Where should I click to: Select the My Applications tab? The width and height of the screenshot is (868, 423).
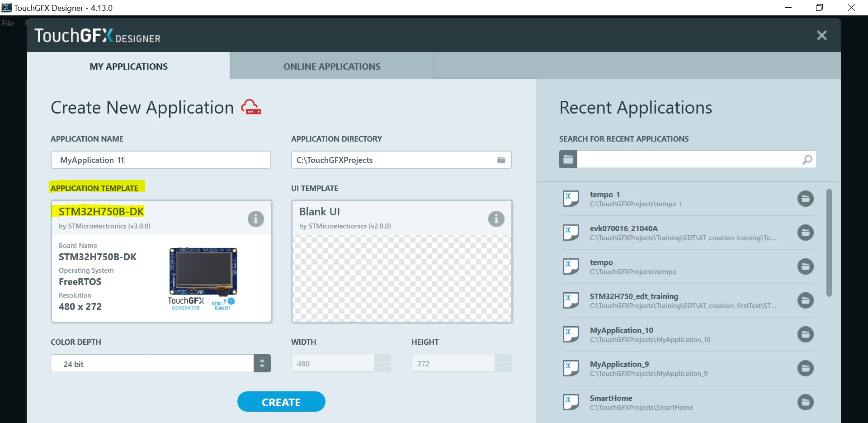pyautogui.click(x=128, y=67)
